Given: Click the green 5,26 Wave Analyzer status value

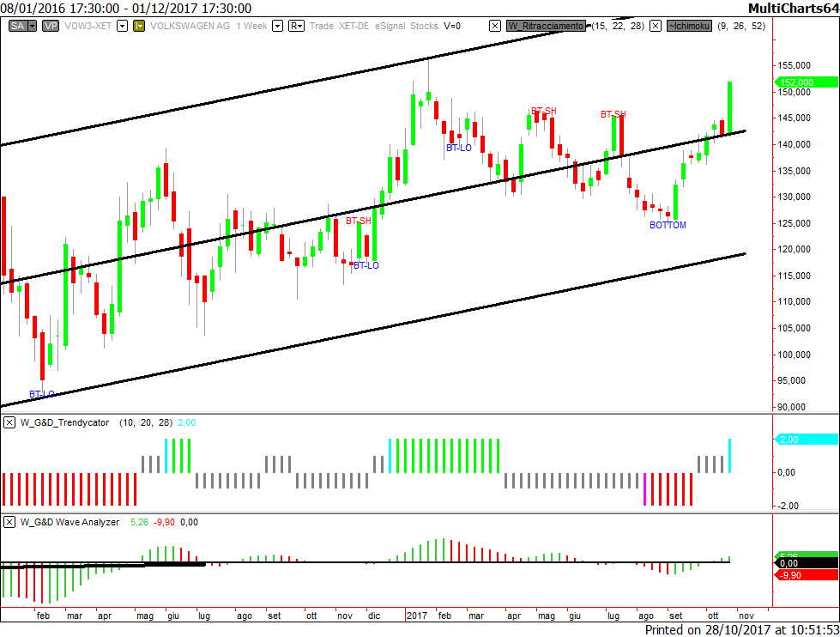Looking at the screenshot, I should click(x=139, y=522).
